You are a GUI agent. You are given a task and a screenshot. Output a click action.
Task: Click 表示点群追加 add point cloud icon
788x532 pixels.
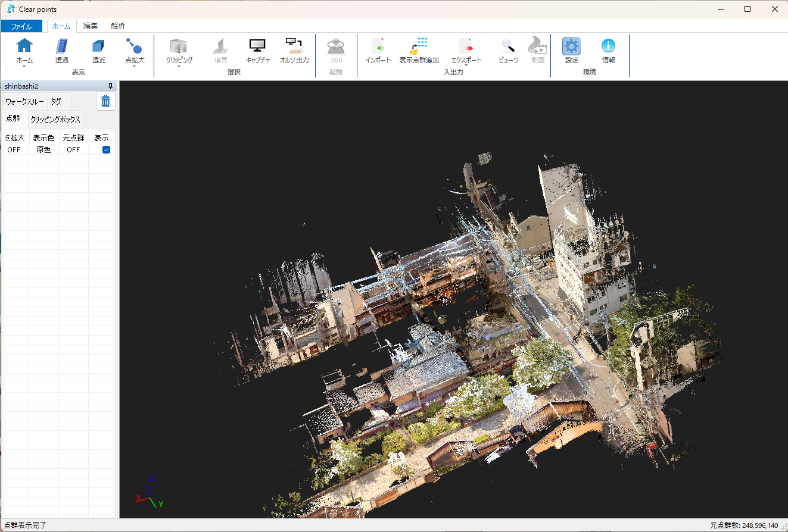[419, 46]
